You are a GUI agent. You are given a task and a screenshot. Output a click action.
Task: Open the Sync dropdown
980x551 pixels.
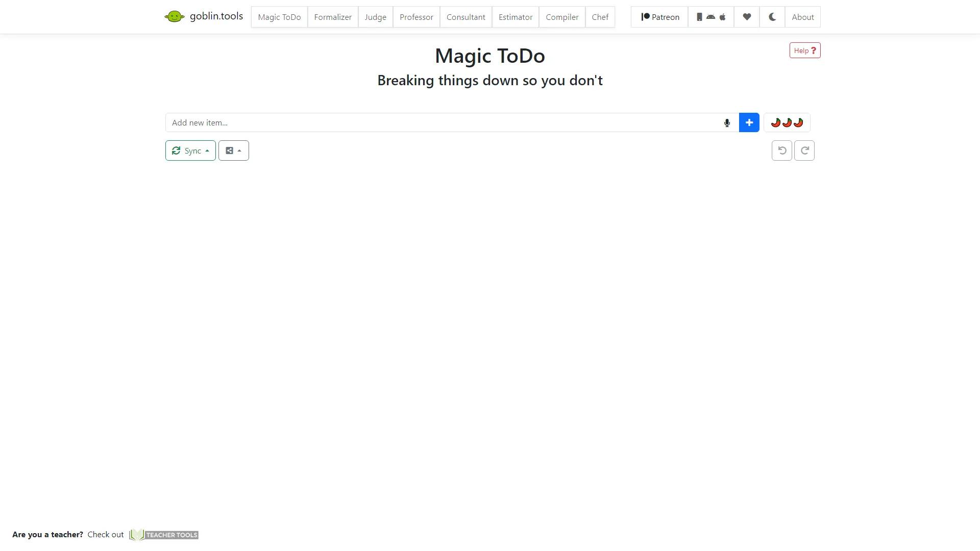[190, 150]
